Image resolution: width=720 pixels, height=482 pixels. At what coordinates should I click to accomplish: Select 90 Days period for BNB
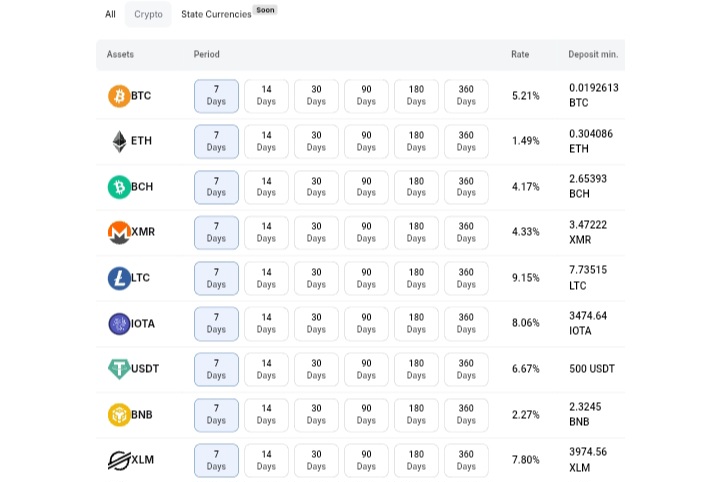(x=366, y=415)
